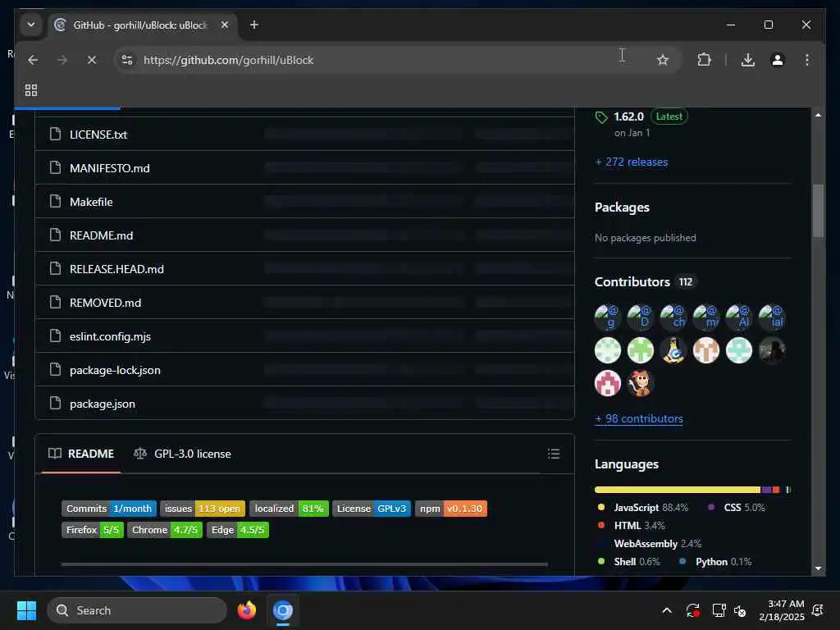Click the forward navigation arrow
This screenshot has height=630, width=840.
(62, 60)
